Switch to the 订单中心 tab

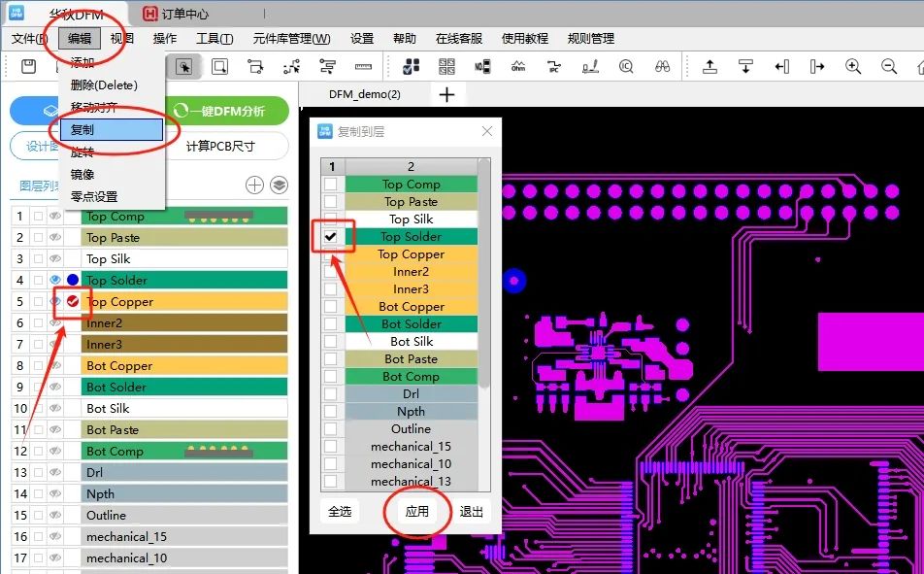click(177, 14)
